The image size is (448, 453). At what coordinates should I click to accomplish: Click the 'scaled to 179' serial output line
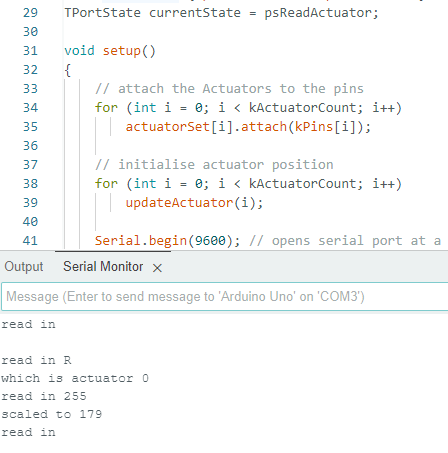point(52,414)
